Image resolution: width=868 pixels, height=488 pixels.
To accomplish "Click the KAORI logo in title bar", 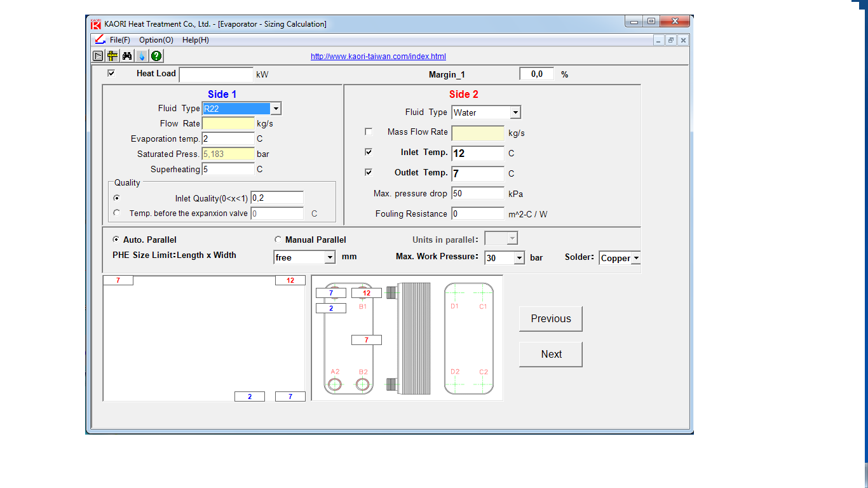I will coord(95,24).
